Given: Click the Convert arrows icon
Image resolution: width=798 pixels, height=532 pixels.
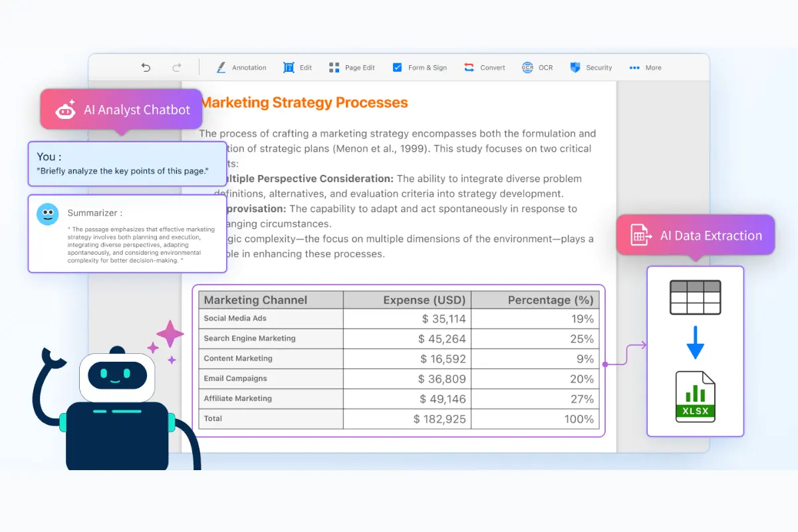Looking at the screenshot, I should [x=469, y=67].
